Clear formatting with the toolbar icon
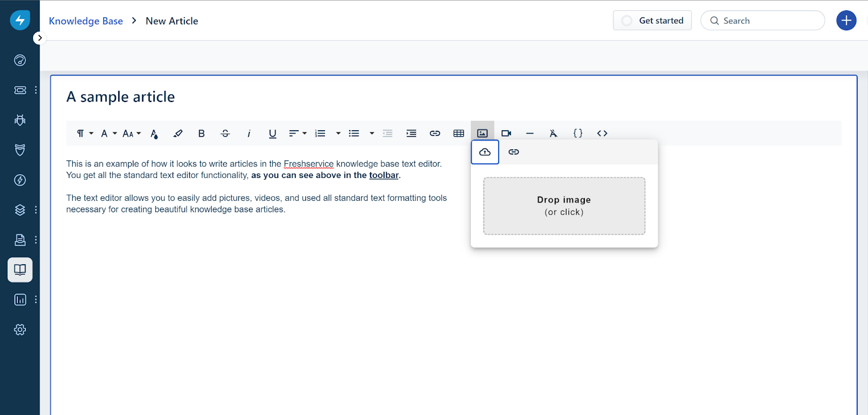Viewport: 868px width, 415px height. pos(553,133)
